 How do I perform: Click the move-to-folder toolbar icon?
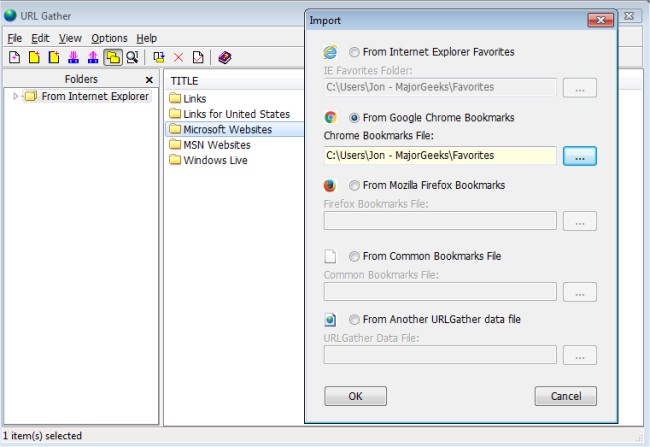coord(159,57)
